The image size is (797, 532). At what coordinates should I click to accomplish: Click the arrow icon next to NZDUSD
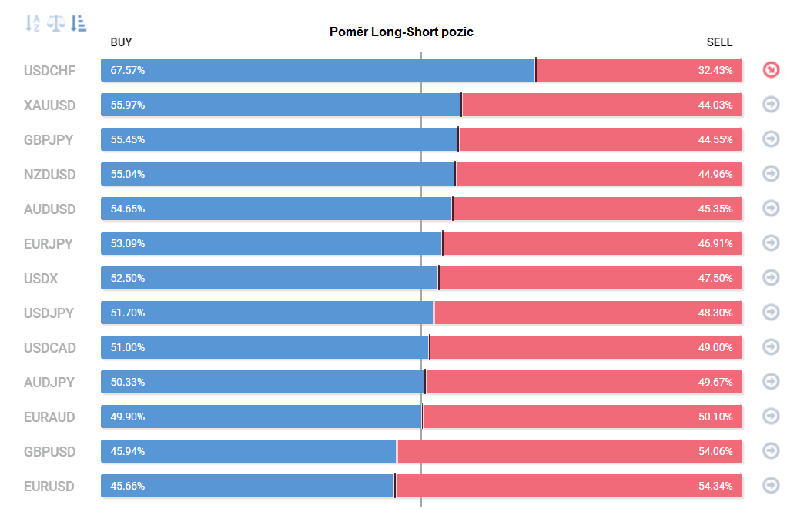(x=771, y=173)
